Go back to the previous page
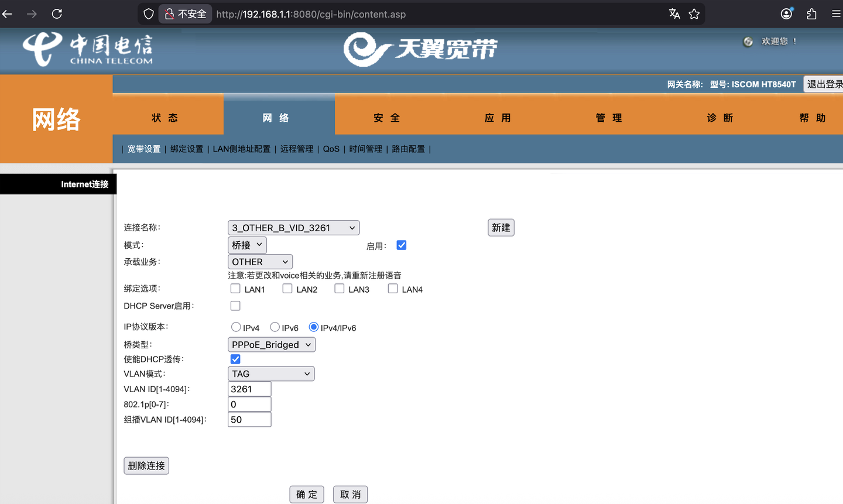The width and height of the screenshot is (843, 504). [x=8, y=14]
